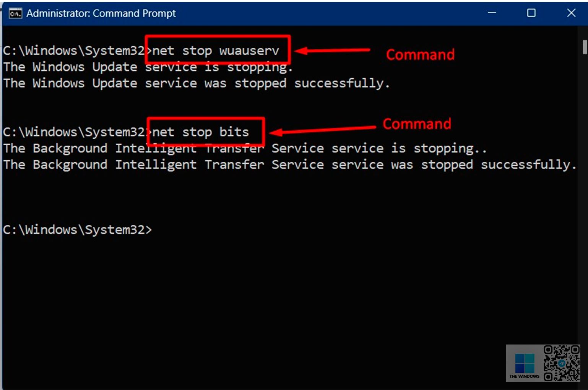The height and width of the screenshot is (390, 588).
Task: Click the red arrow pointing to wuauserv
Action: coord(332,50)
